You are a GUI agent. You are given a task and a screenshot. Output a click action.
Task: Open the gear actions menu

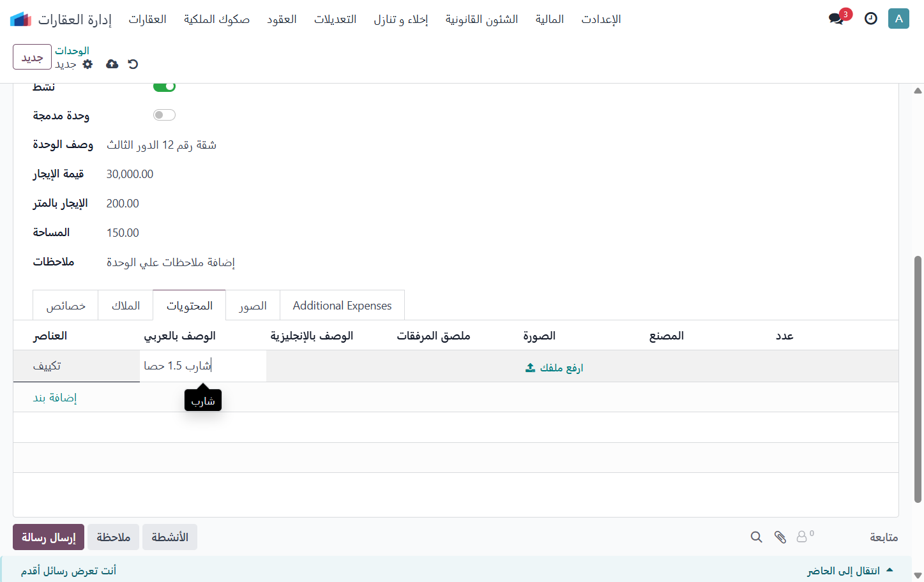pyautogui.click(x=88, y=64)
